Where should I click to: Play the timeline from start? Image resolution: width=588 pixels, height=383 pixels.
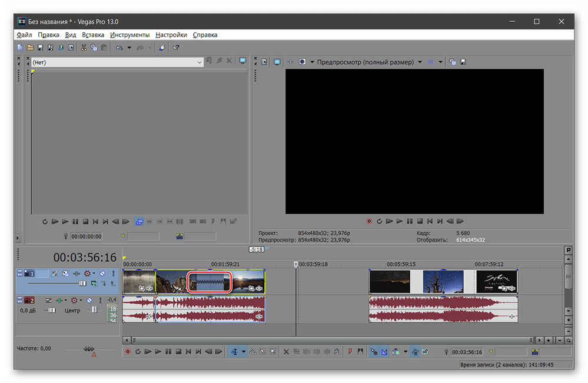coord(148,351)
